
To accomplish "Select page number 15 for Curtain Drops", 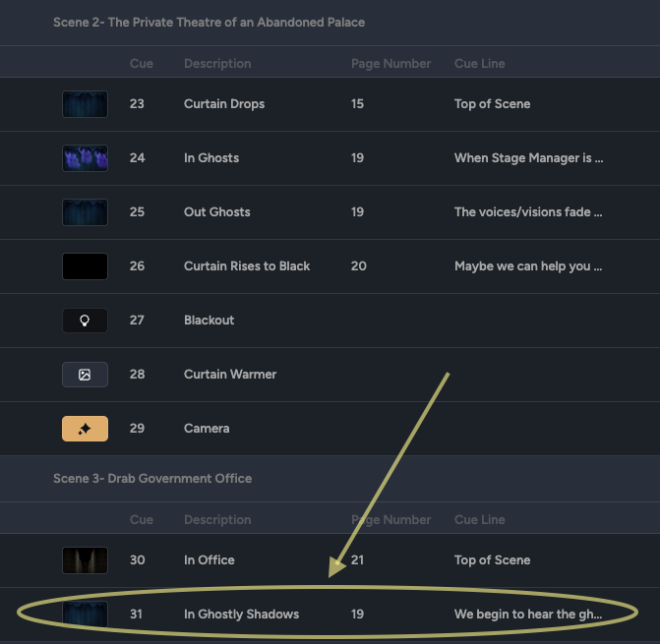I will click(357, 104).
